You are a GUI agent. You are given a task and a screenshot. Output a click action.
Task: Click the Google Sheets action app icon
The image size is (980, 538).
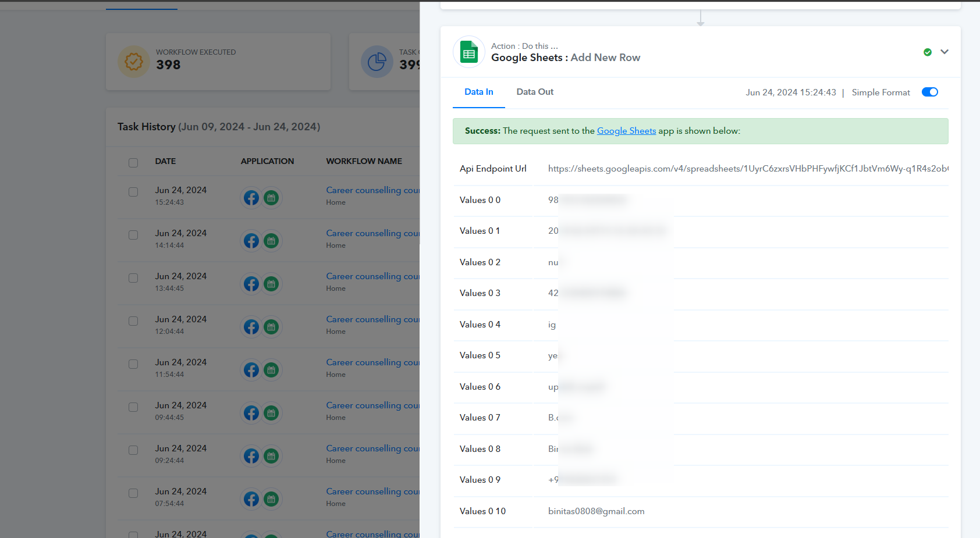pos(469,52)
